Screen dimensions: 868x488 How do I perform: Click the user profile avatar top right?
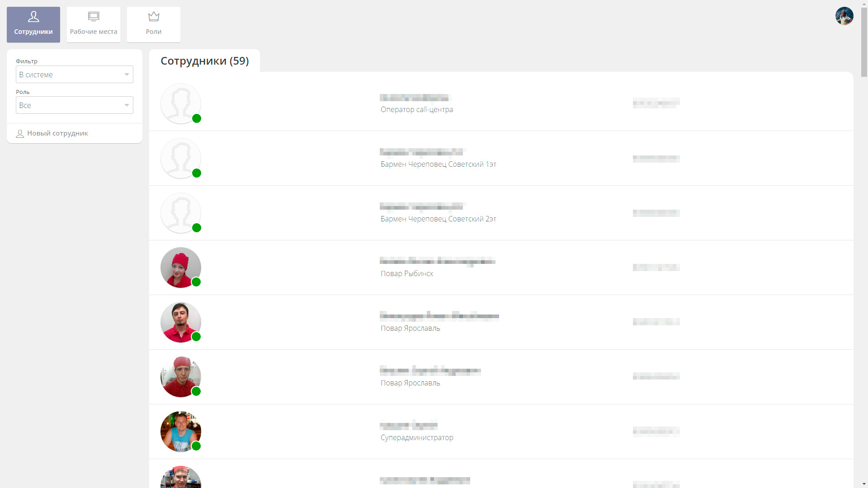point(844,16)
